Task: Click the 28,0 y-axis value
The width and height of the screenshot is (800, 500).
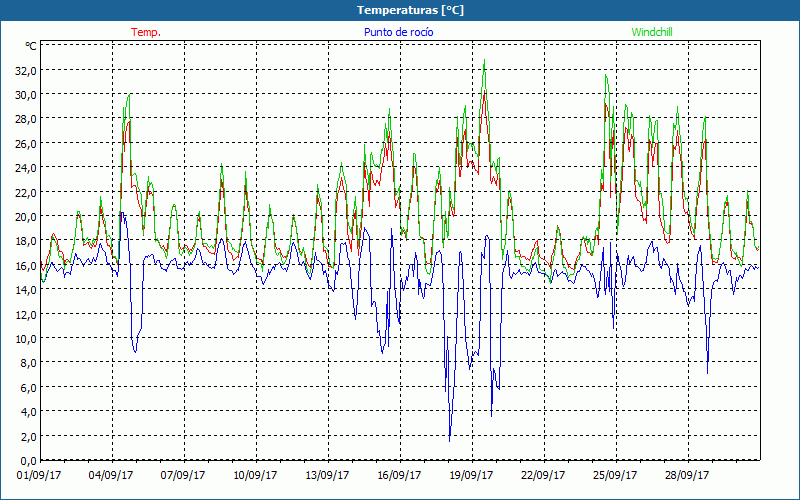Action: point(26,119)
